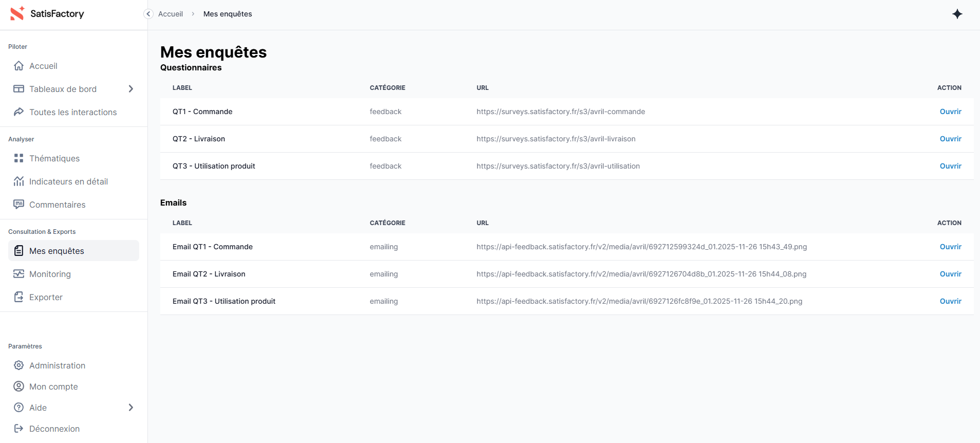Open the Email QT2 - Livraison entry
Screen dimensions: 980x443
click(950, 274)
